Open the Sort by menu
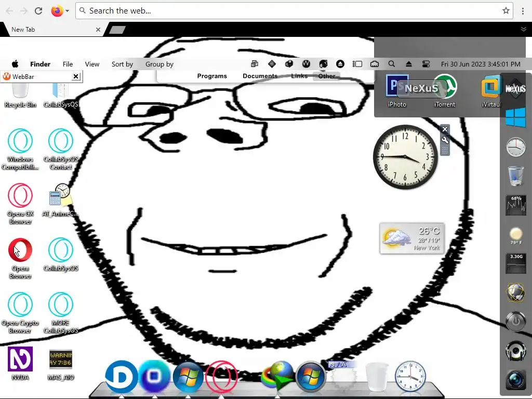 [122, 64]
